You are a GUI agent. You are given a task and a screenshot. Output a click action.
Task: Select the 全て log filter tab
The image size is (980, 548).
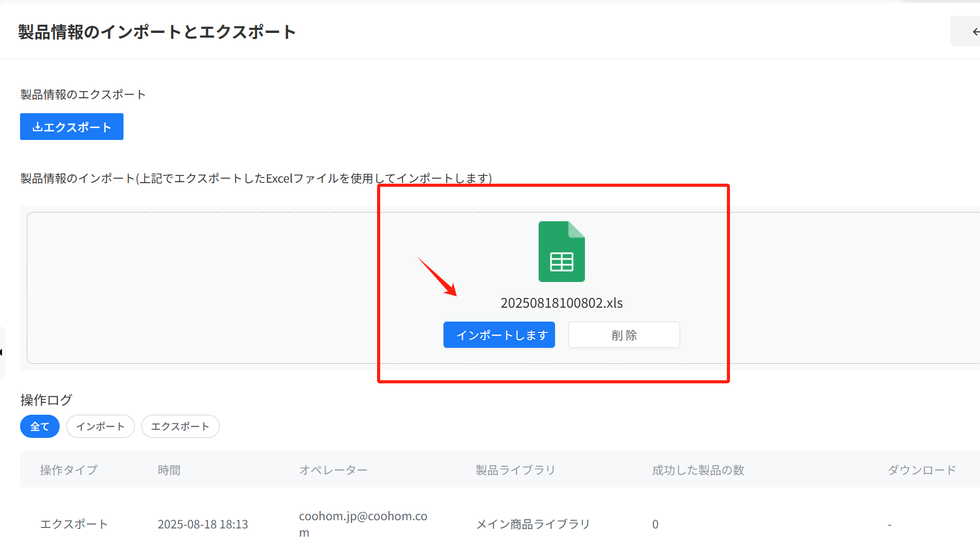click(40, 427)
